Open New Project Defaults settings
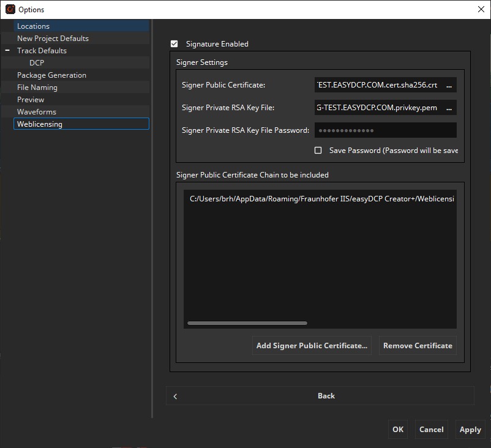This screenshot has width=491, height=448. pyautogui.click(x=53, y=39)
